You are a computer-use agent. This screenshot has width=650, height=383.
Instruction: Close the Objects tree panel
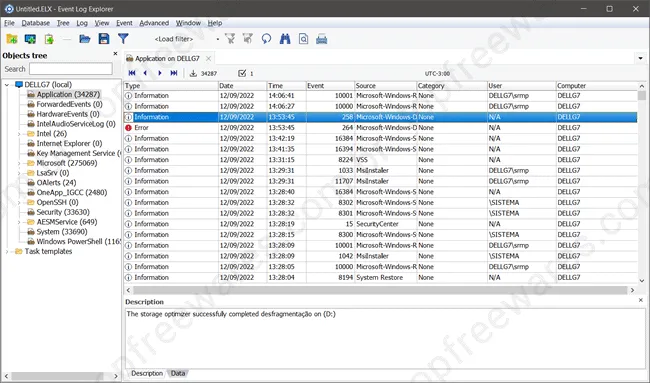[x=115, y=54]
